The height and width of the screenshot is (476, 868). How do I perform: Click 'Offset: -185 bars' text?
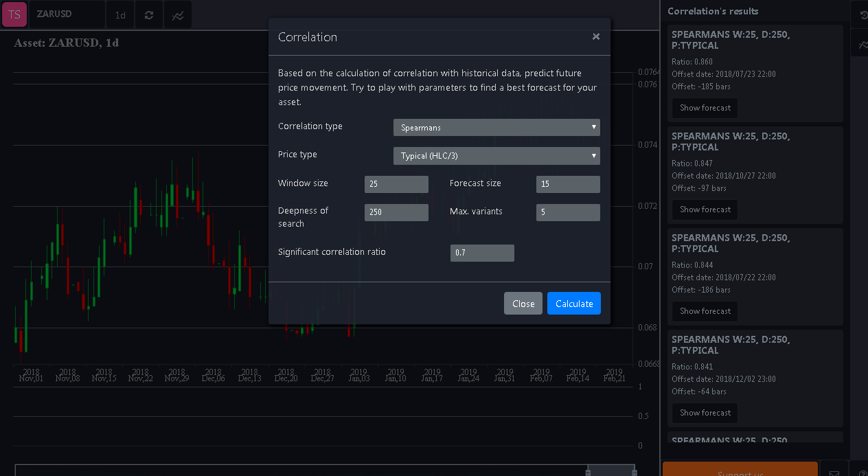tap(701, 87)
